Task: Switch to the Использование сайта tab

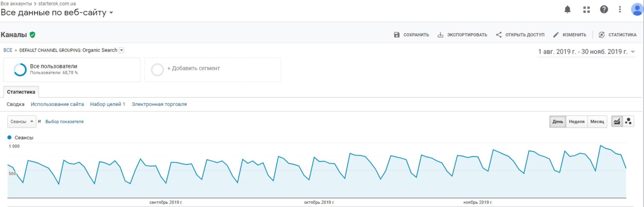Action: tap(57, 104)
